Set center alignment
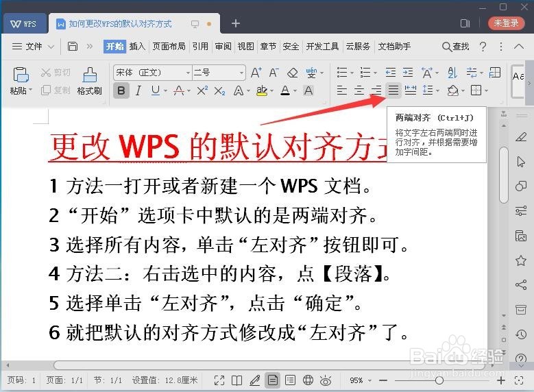 click(x=359, y=90)
